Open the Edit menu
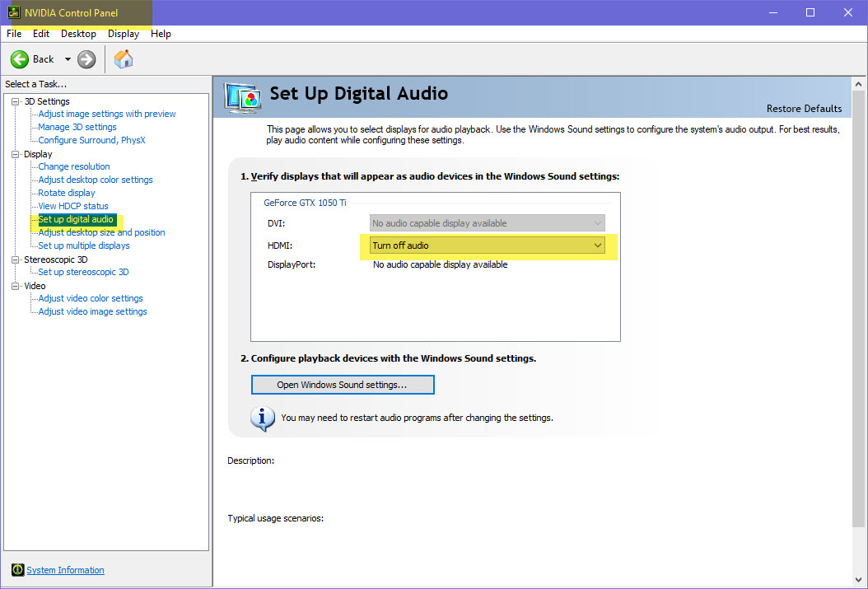Image resolution: width=868 pixels, height=589 pixels. tap(41, 34)
